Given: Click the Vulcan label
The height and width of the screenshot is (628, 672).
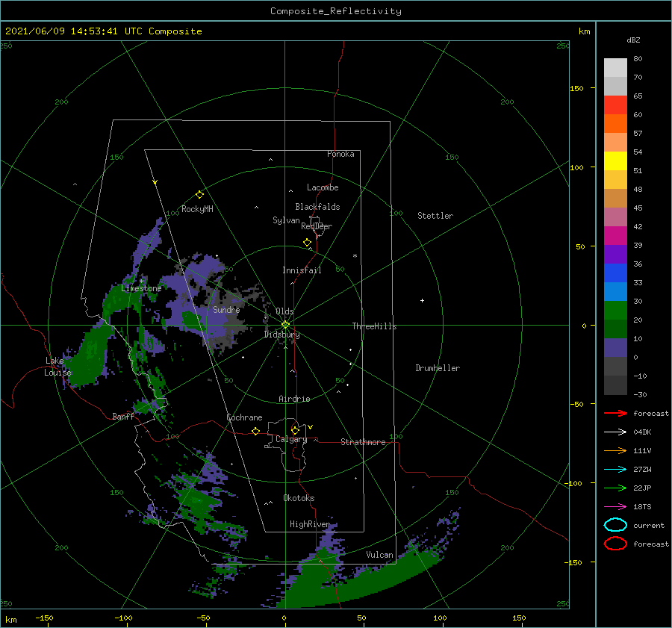Looking at the screenshot, I should (x=379, y=555).
